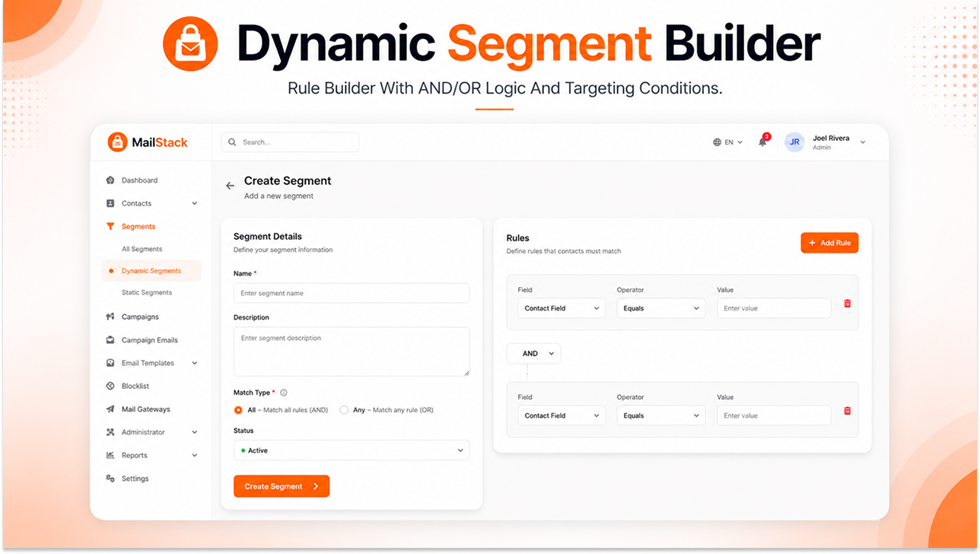The width and height of the screenshot is (980, 554).
Task: Open All Segments submenu item
Action: click(142, 249)
